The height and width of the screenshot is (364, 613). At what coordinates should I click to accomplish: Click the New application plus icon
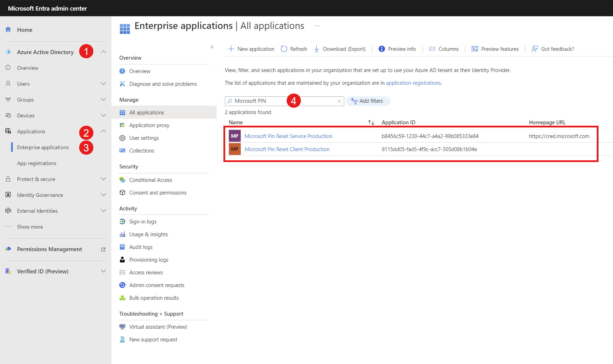231,49
